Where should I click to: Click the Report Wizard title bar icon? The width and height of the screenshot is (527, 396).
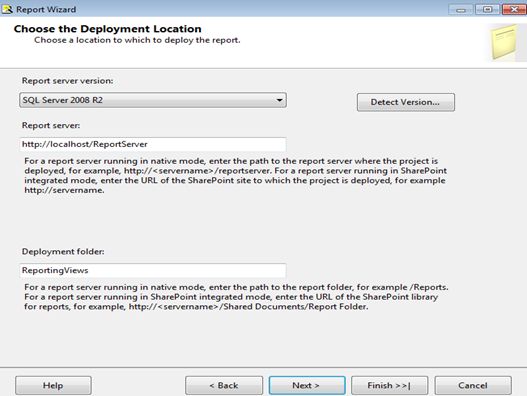(7, 9)
